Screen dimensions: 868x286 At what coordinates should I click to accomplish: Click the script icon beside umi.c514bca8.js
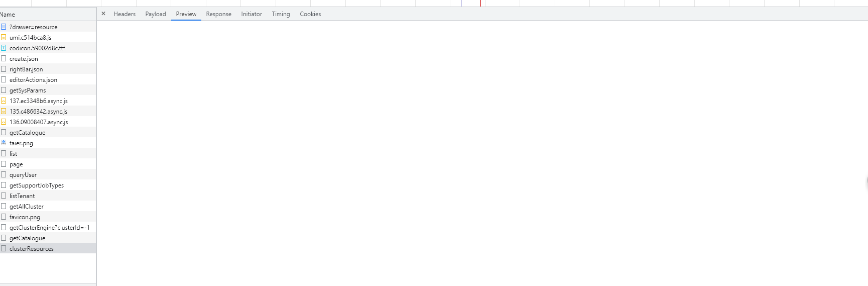(x=4, y=37)
